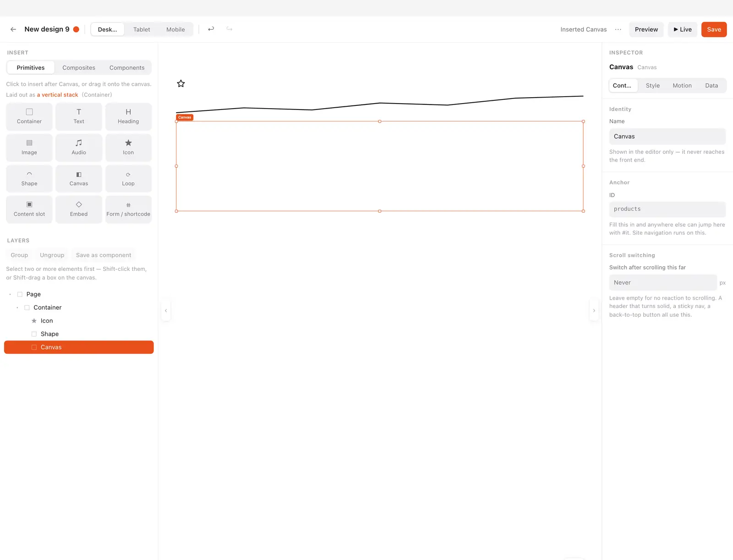Screen dimensions: 733x560
Task: Insert a Text primitive
Action: point(79,116)
